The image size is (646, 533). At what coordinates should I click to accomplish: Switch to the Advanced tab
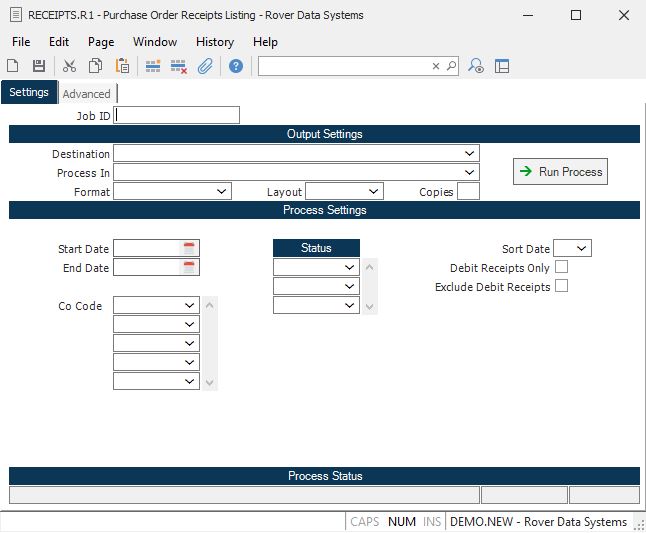pyautogui.click(x=87, y=94)
